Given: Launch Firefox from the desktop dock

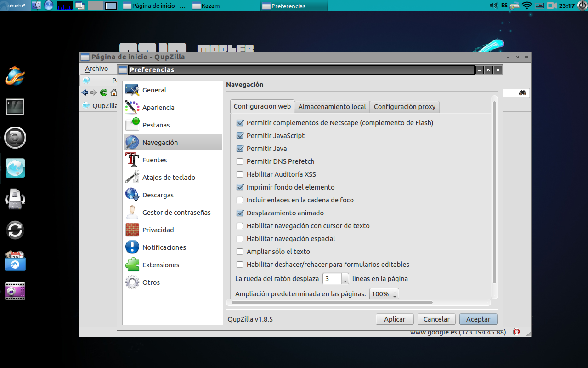Looking at the screenshot, I should [x=15, y=76].
